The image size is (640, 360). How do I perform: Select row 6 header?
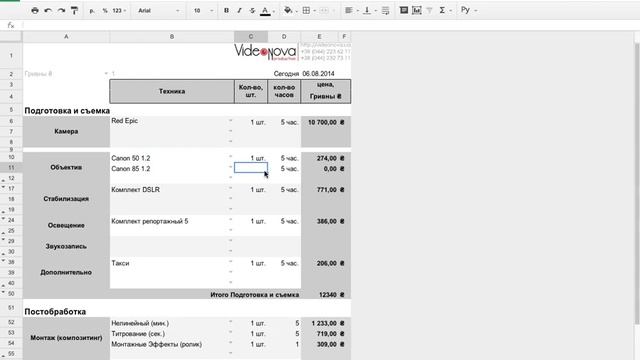(x=11, y=121)
